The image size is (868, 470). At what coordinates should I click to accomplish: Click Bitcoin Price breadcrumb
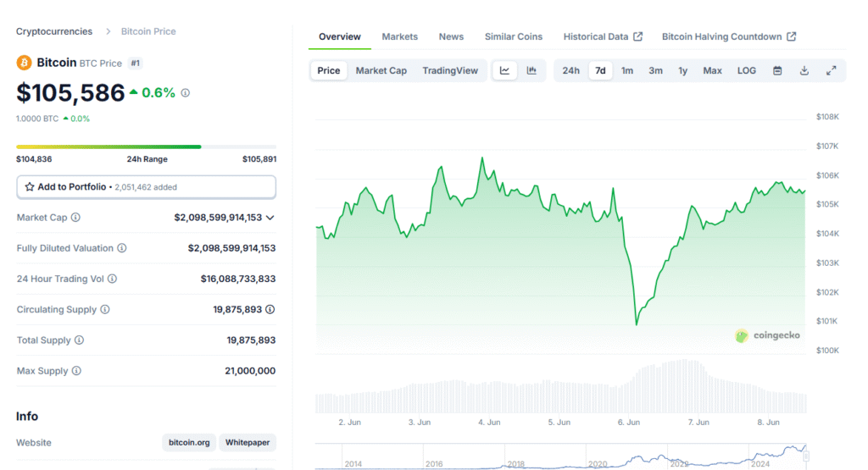148,31
